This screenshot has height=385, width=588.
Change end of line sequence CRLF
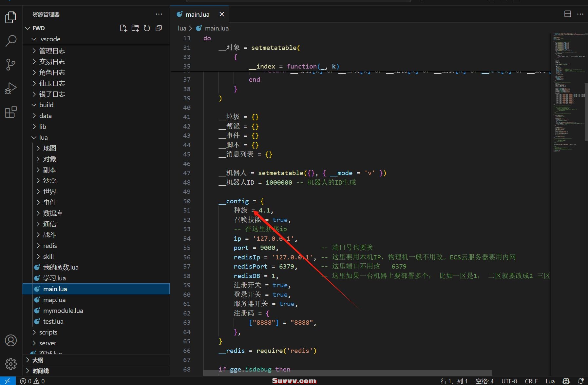click(531, 381)
